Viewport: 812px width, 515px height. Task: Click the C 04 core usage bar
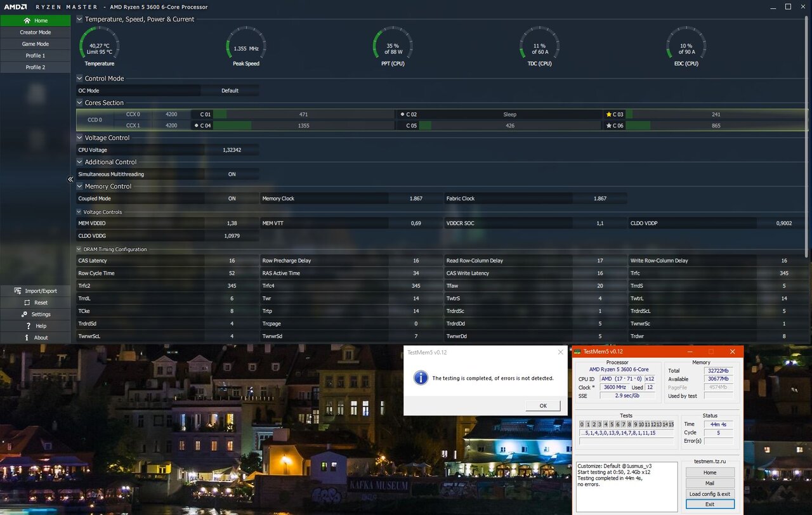pos(303,126)
